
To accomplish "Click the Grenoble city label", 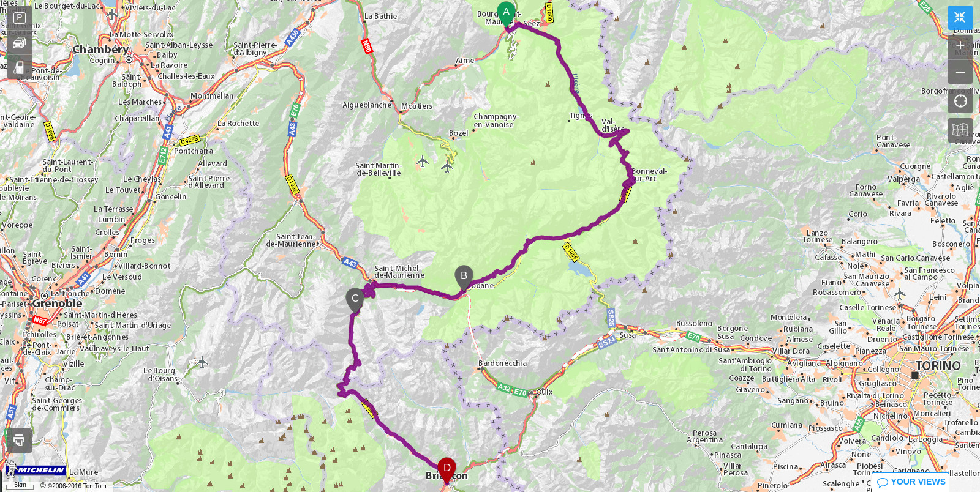I will [57, 304].
